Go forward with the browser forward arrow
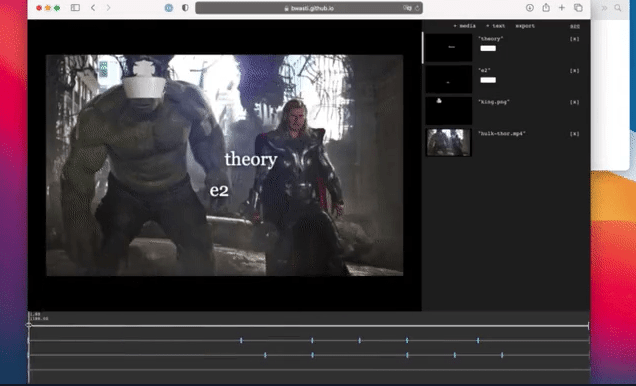The width and height of the screenshot is (636, 386). 108,8
